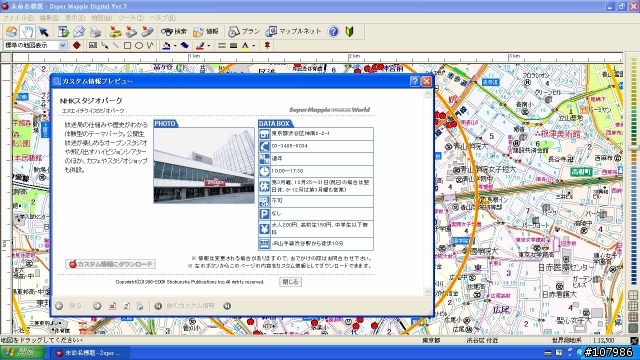Click the line color pen icon
The width and height of the screenshot is (640, 360).
coord(200,45)
